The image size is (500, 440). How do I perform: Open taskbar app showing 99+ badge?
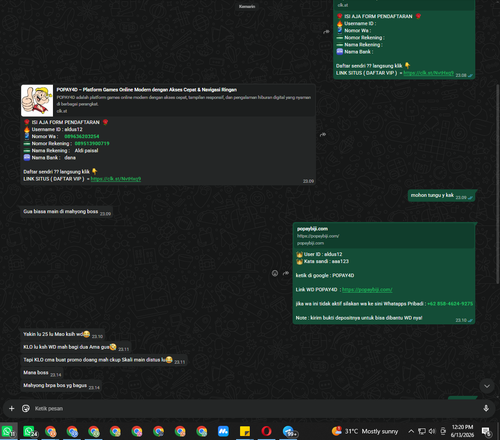(289, 431)
